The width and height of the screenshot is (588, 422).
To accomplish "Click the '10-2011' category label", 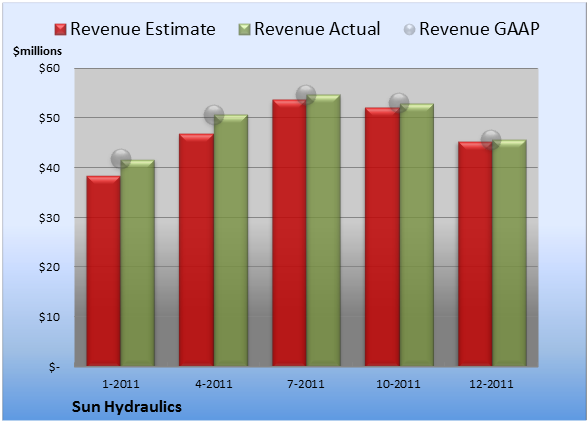I will point(398,384).
